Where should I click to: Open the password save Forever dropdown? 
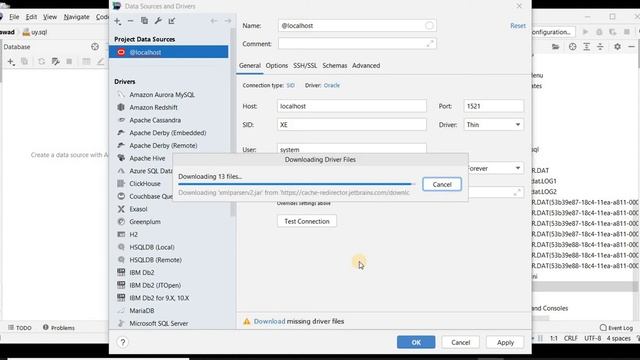pos(496,168)
